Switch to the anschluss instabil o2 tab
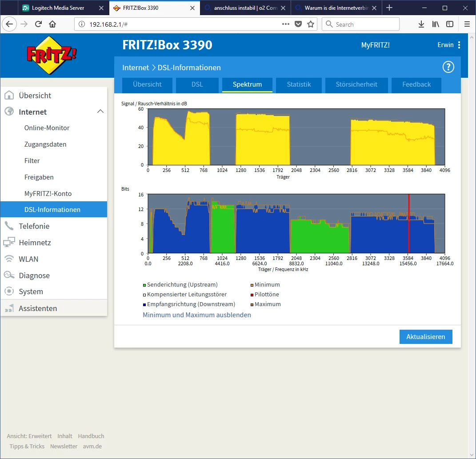 pos(245,8)
